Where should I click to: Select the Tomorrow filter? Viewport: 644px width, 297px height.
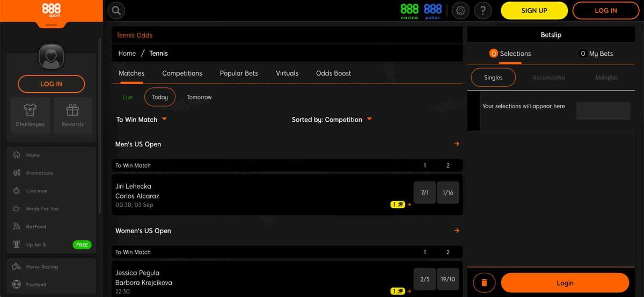coord(199,97)
